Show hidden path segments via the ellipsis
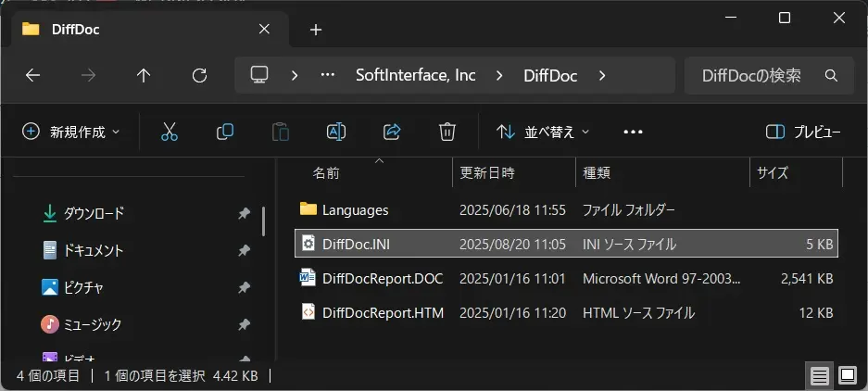Screen dimensions: 868x391 (328, 75)
